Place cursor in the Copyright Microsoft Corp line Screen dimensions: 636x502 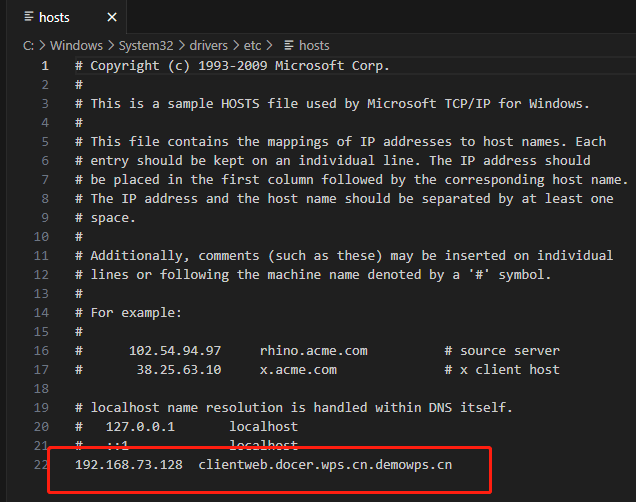[232, 66]
